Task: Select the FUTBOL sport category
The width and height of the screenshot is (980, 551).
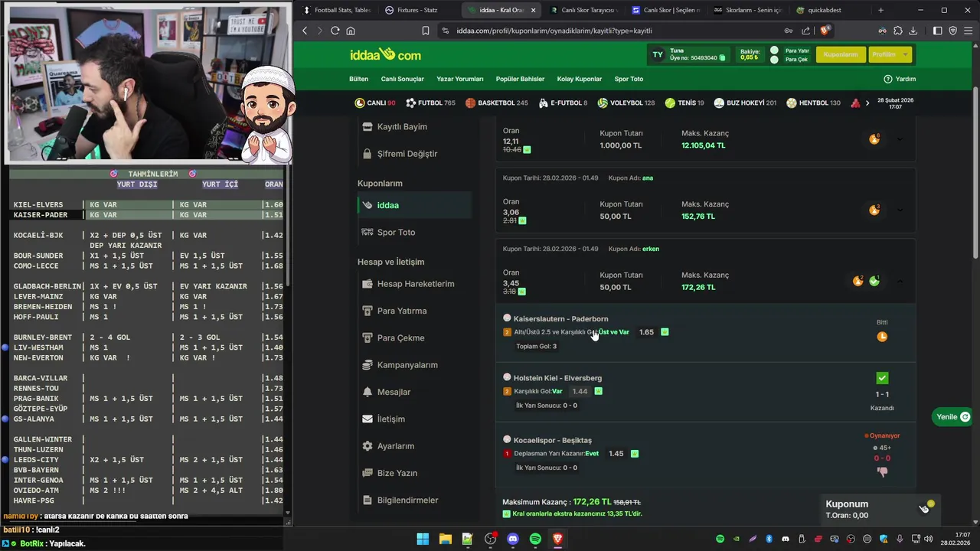Action: pos(430,103)
